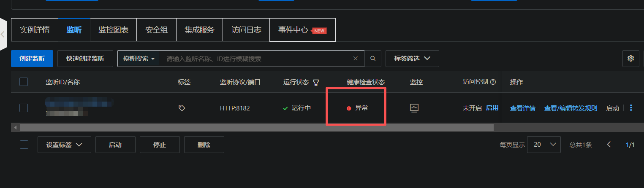Click the search magnifier icon

(x=373, y=59)
